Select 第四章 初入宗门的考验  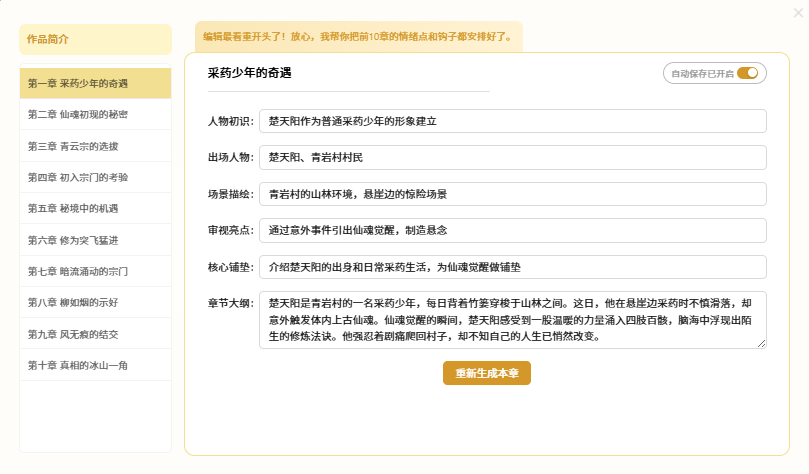pos(95,177)
